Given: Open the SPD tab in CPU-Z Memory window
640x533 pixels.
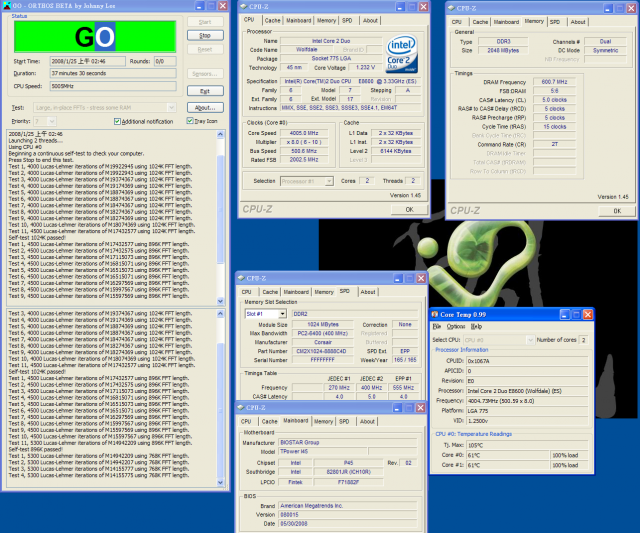Looking at the screenshot, I should [x=555, y=22].
